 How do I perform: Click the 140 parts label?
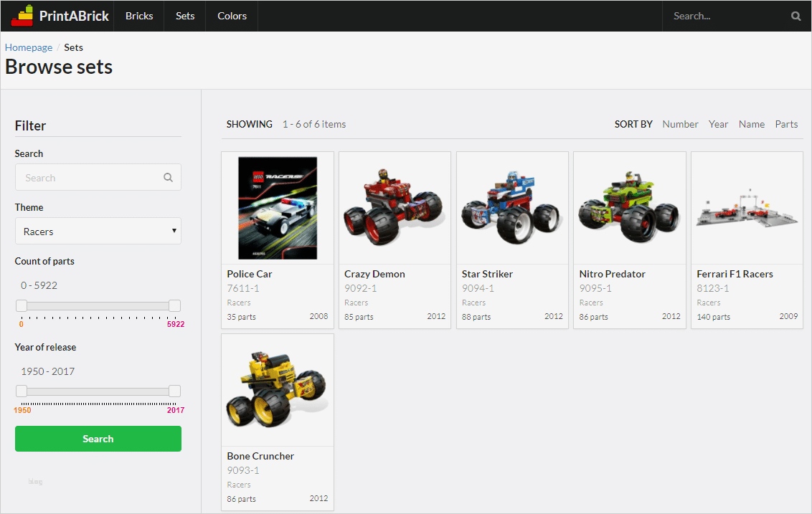pyautogui.click(x=713, y=317)
